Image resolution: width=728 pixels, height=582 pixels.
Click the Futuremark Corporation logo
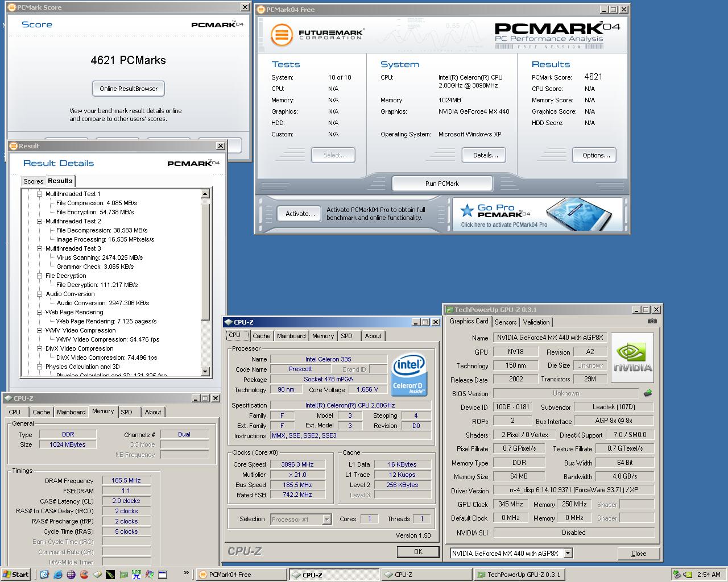point(317,35)
